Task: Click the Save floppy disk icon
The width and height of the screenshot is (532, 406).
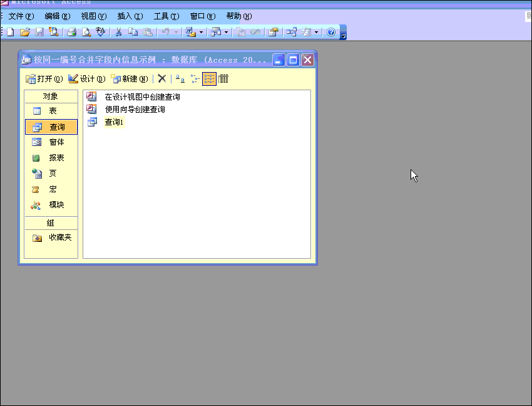Action: tap(39, 33)
